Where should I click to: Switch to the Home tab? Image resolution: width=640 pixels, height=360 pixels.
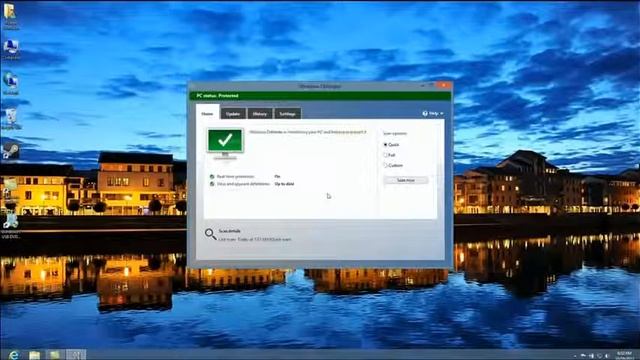pyautogui.click(x=207, y=113)
